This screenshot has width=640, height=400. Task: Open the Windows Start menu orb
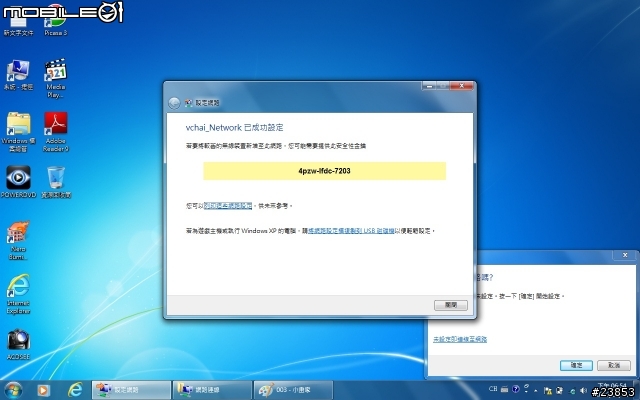pos(13,390)
